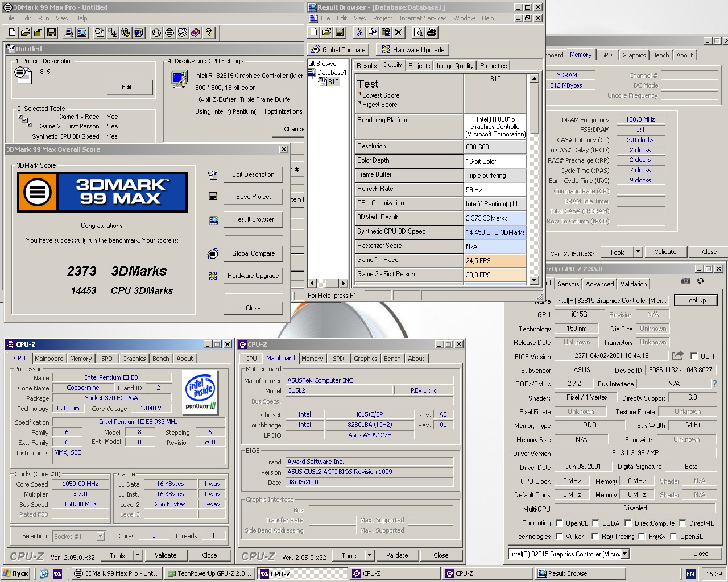Toggle the DirectML checkbox in GPU-Z

coord(682,523)
